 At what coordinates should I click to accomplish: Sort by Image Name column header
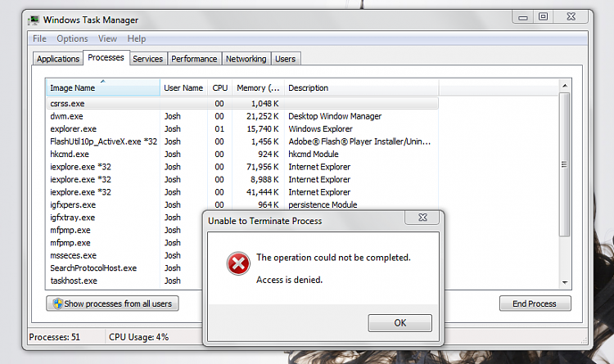[103, 88]
